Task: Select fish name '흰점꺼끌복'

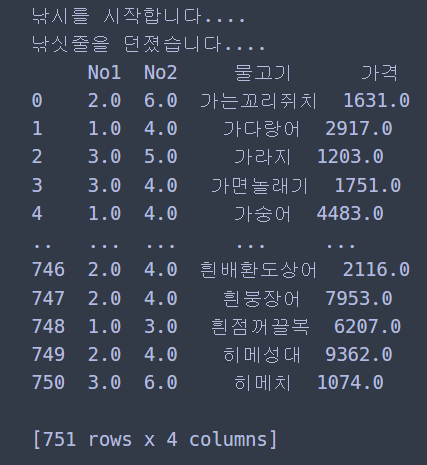Action: click(260, 326)
